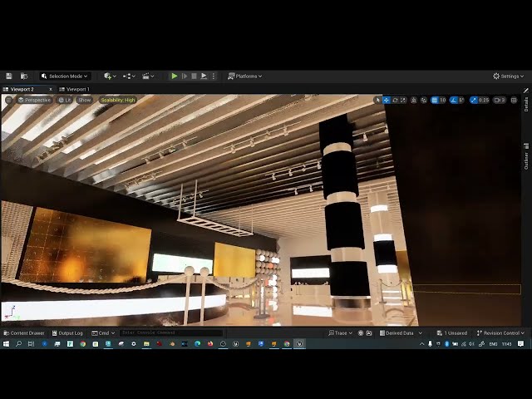Click the Eject from player button
This screenshot has height=399, width=532.
(204, 76)
